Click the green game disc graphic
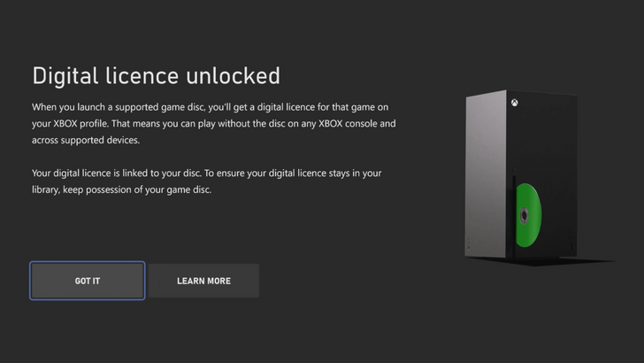 (528, 215)
